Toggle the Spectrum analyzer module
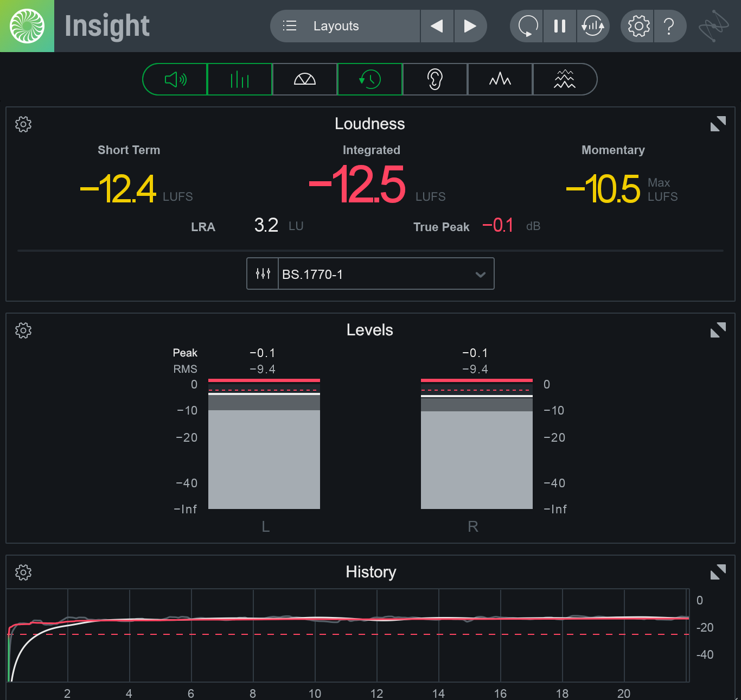The width and height of the screenshot is (741, 700). [x=500, y=79]
